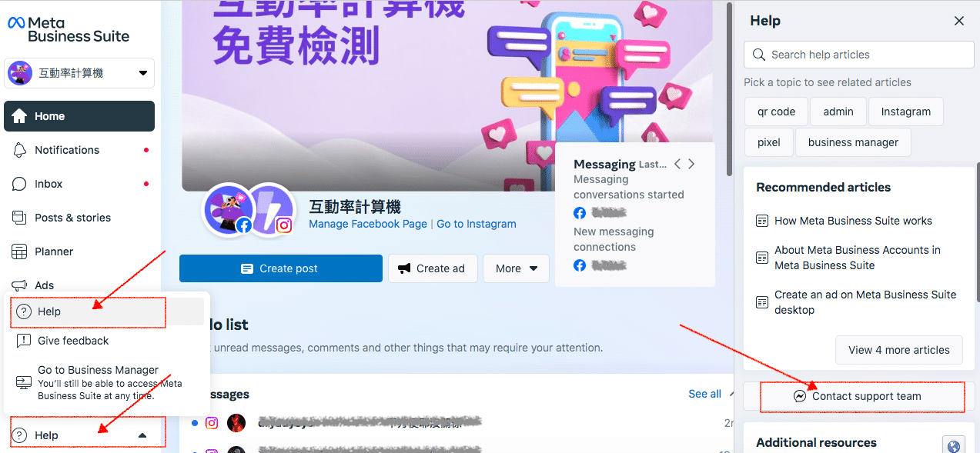Click New messaging connections text
This screenshot has height=453, width=980.
tap(614, 239)
